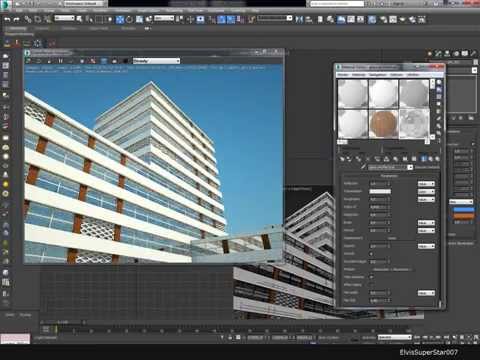The width and height of the screenshot is (480, 360).
Task: Click the white color swatch in material parameters
Action: [380, 191]
